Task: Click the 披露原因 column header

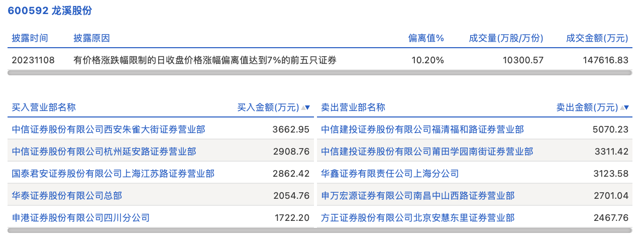Action: (91, 38)
